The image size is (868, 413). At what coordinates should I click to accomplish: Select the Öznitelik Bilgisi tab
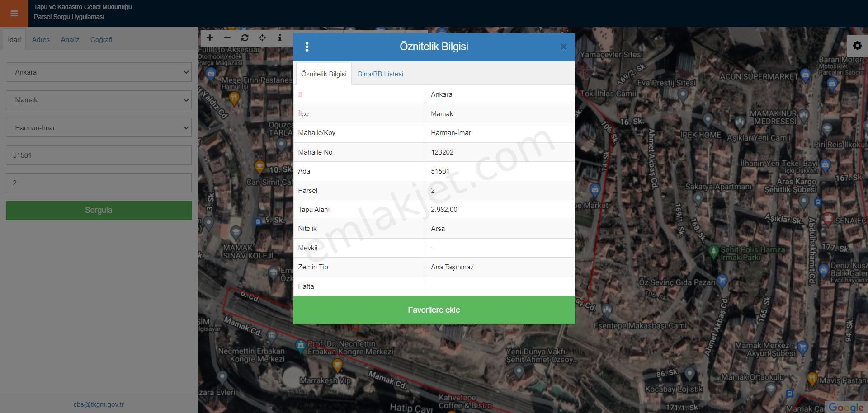click(x=324, y=74)
